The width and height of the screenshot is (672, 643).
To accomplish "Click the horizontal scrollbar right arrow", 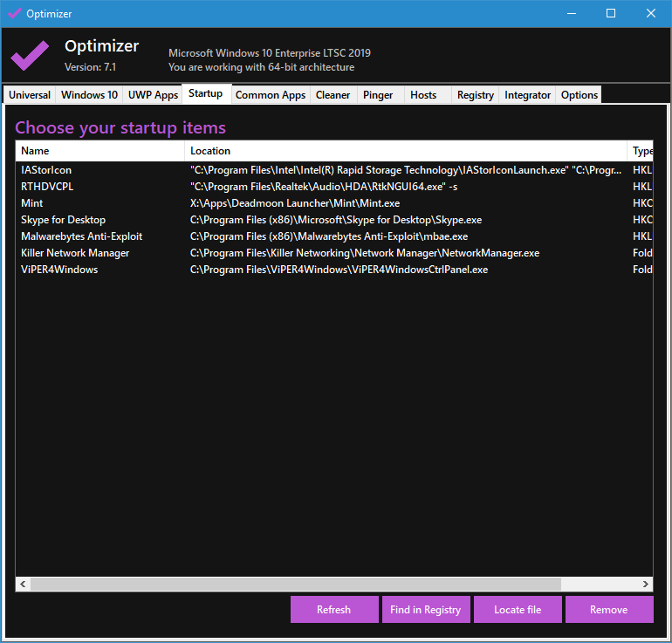I will click(x=646, y=584).
